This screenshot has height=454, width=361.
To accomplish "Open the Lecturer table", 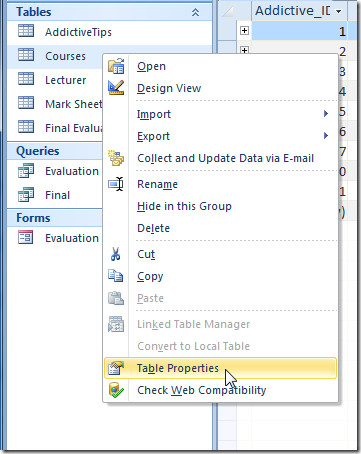I will 65,80.
